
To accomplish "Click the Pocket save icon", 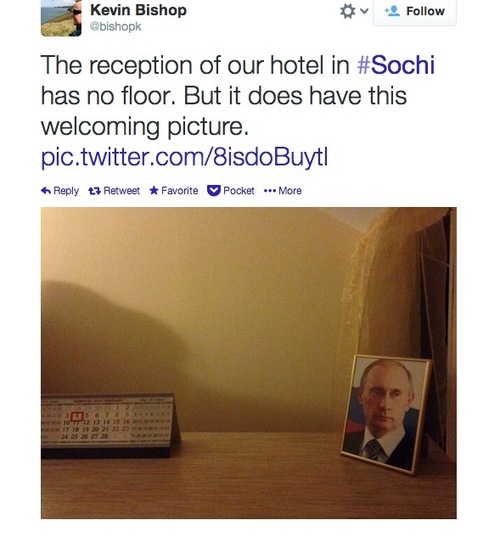I will tap(214, 191).
